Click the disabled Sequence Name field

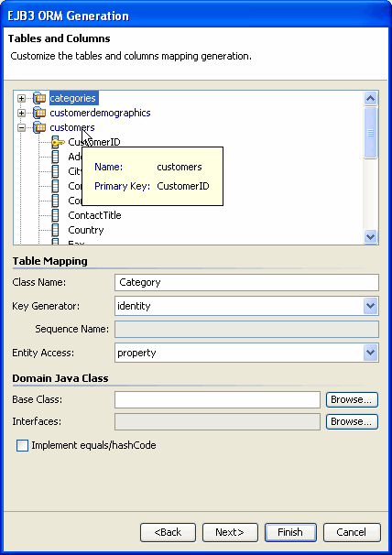pos(246,329)
